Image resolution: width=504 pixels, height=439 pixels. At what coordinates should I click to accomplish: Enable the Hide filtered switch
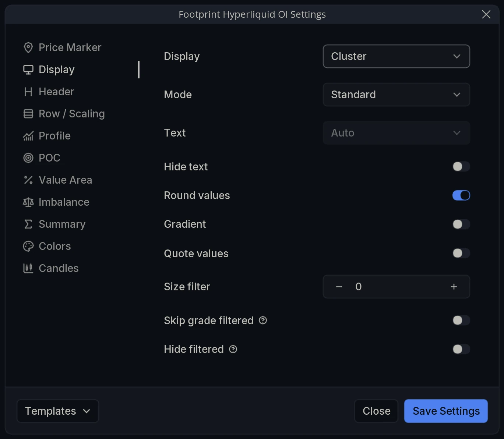[x=461, y=349]
